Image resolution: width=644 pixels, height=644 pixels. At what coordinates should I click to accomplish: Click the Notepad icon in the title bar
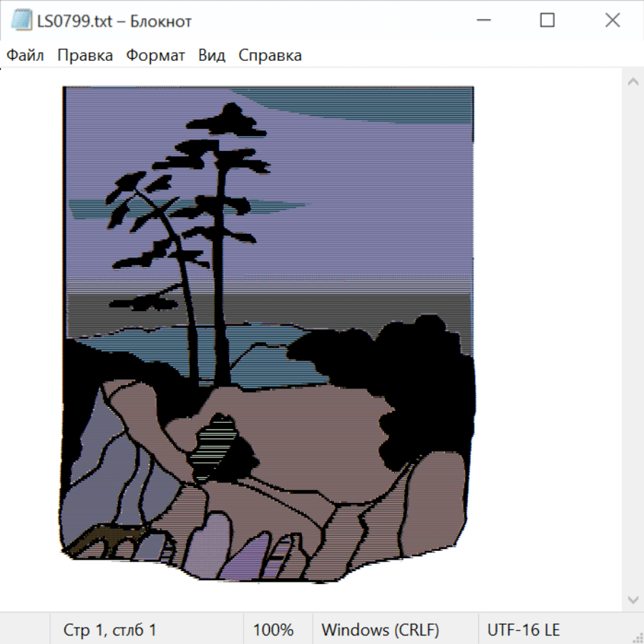click(21, 20)
